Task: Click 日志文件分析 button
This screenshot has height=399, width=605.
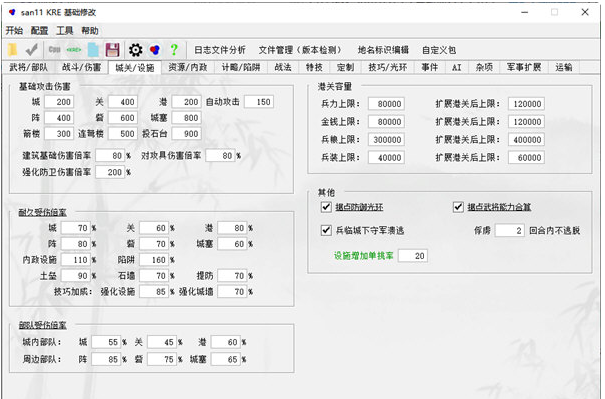Action: coord(220,50)
